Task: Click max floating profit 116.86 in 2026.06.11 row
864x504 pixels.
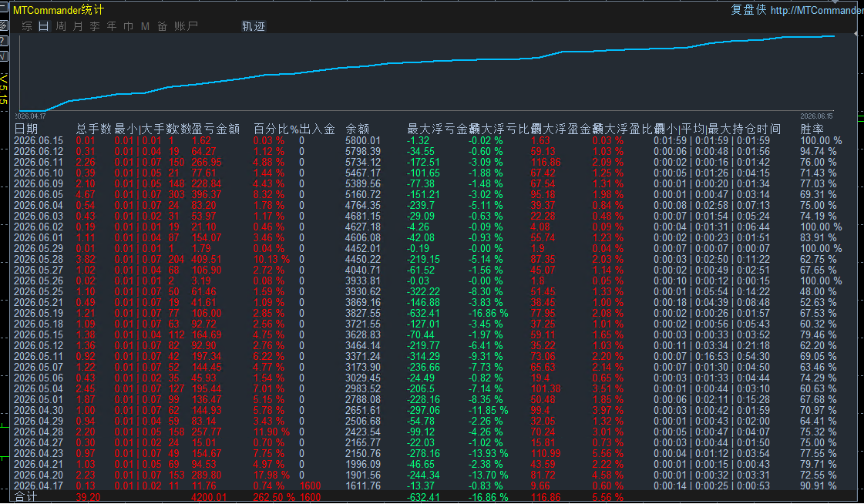Action: coord(546,162)
